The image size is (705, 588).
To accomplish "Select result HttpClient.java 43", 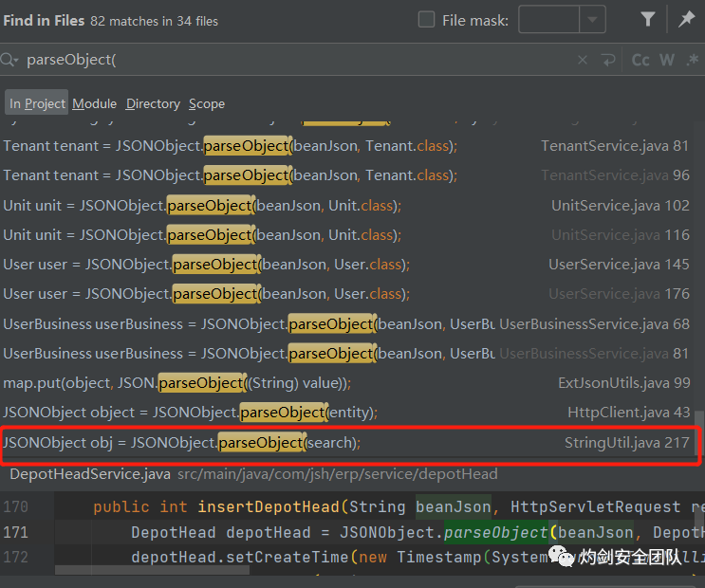I will [x=346, y=413].
